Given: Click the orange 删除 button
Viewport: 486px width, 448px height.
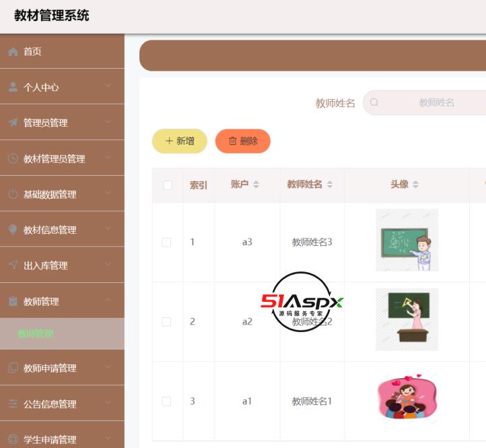Looking at the screenshot, I should click(243, 141).
